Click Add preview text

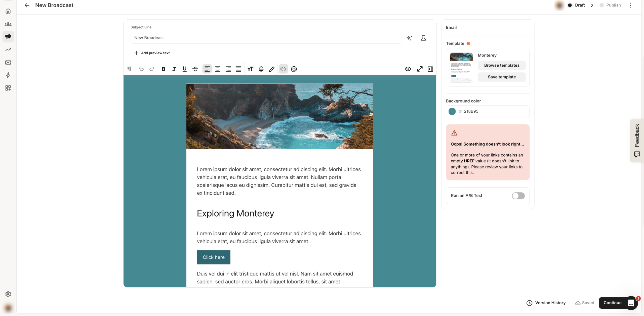152,53
